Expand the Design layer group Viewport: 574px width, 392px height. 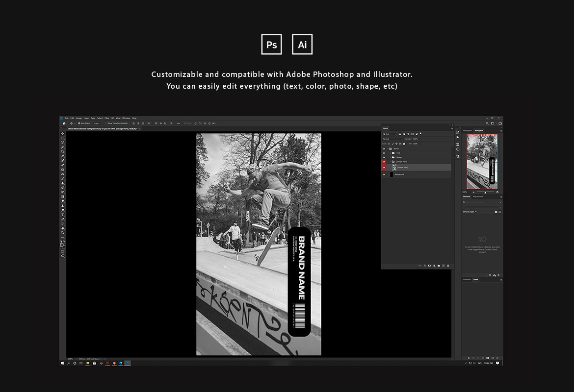click(x=390, y=157)
